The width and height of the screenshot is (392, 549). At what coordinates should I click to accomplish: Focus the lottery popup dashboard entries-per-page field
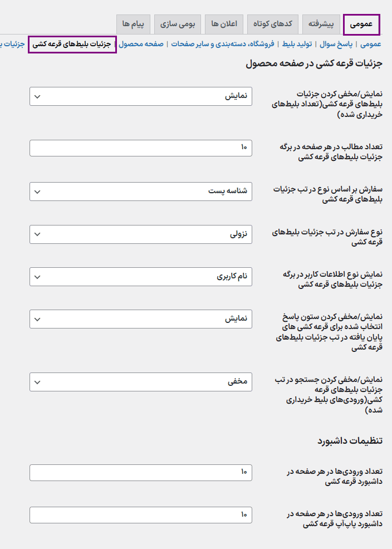pyautogui.click(x=141, y=515)
